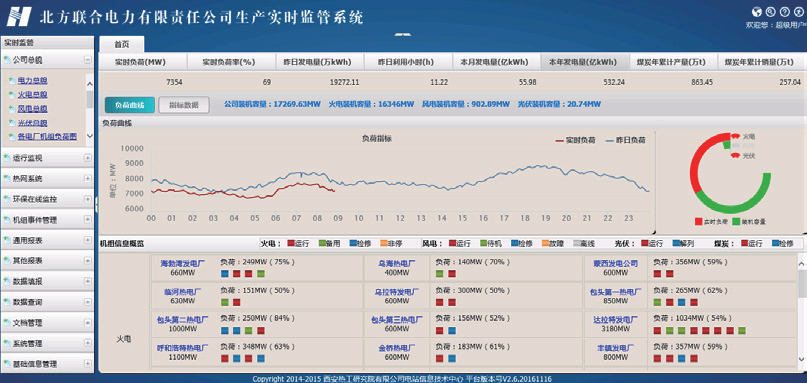Click the icon beside 机组事件管理
807x383 pixels.
(7, 220)
